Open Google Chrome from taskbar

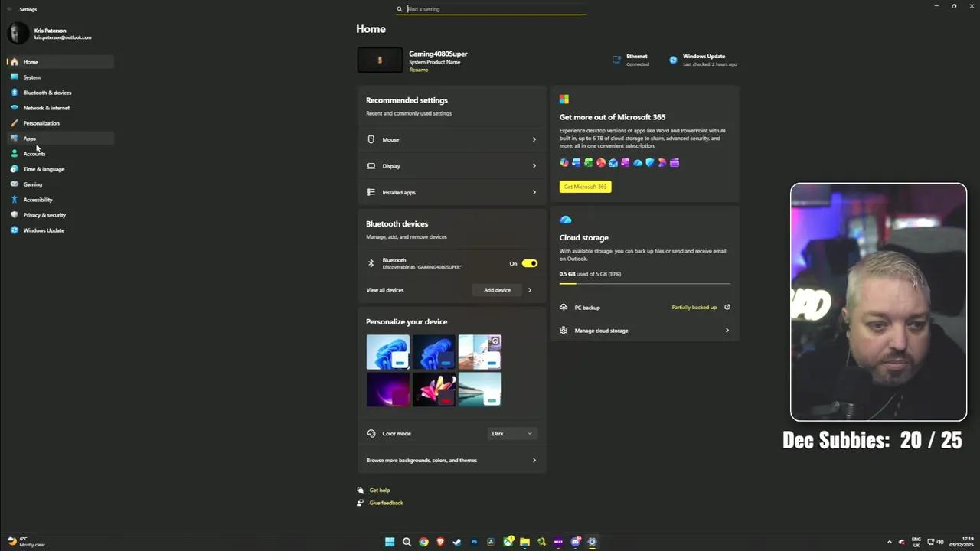pyautogui.click(x=423, y=542)
